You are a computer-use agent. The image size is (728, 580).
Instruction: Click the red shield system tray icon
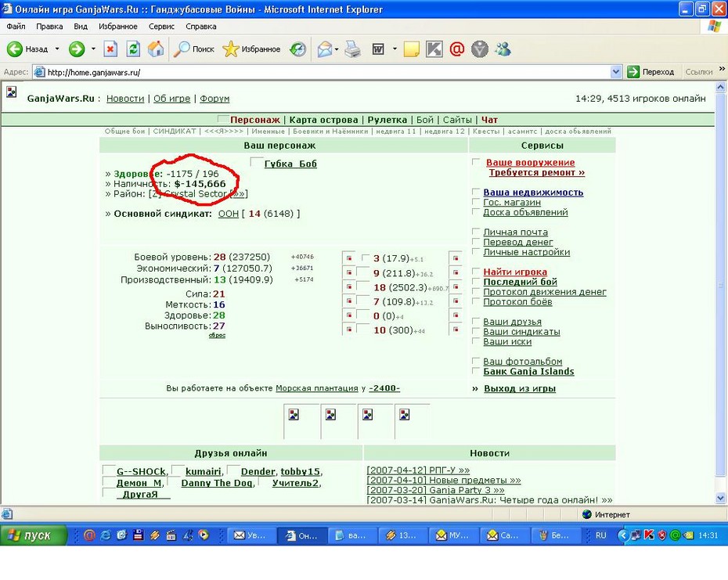pyautogui.click(x=662, y=535)
